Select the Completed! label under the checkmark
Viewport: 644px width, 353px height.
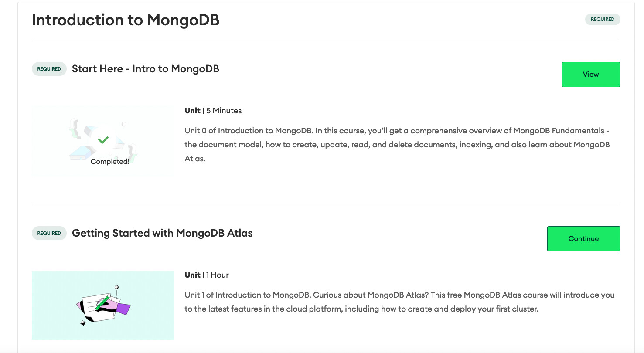click(x=110, y=162)
